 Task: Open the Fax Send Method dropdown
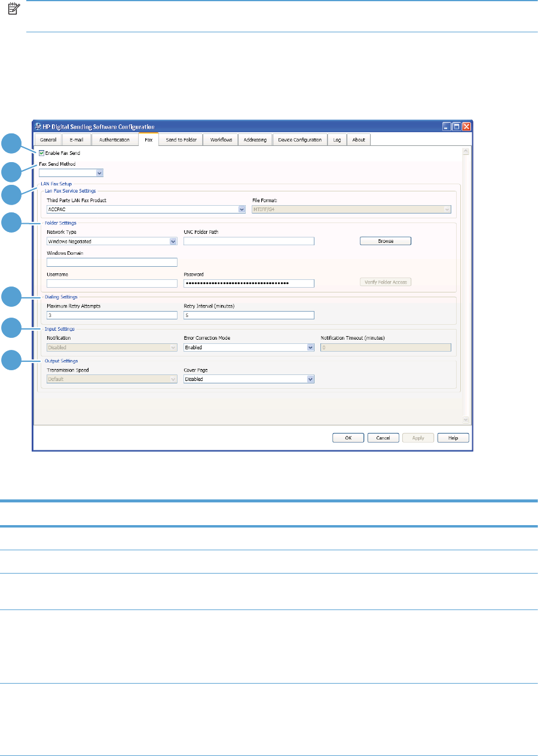[72, 173]
